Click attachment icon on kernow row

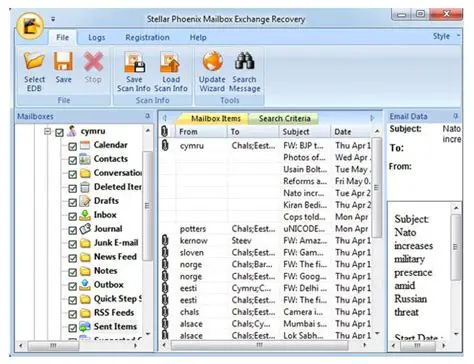pyautogui.click(x=165, y=240)
